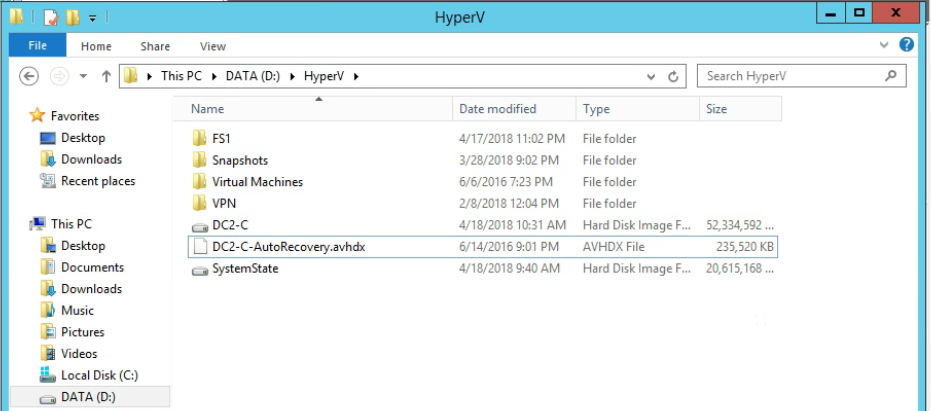Open Music folder in navigation pane

[77, 310]
